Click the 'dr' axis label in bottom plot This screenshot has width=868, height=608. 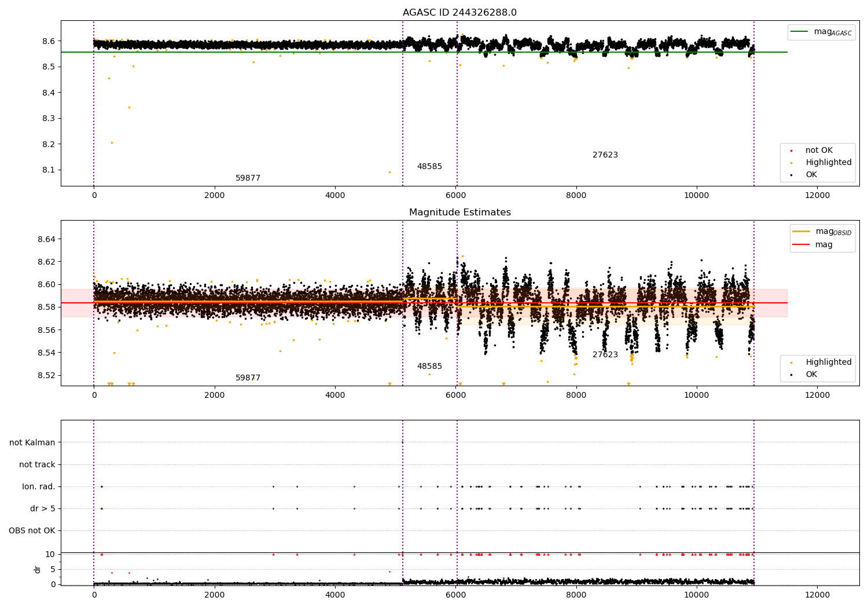(x=38, y=569)
